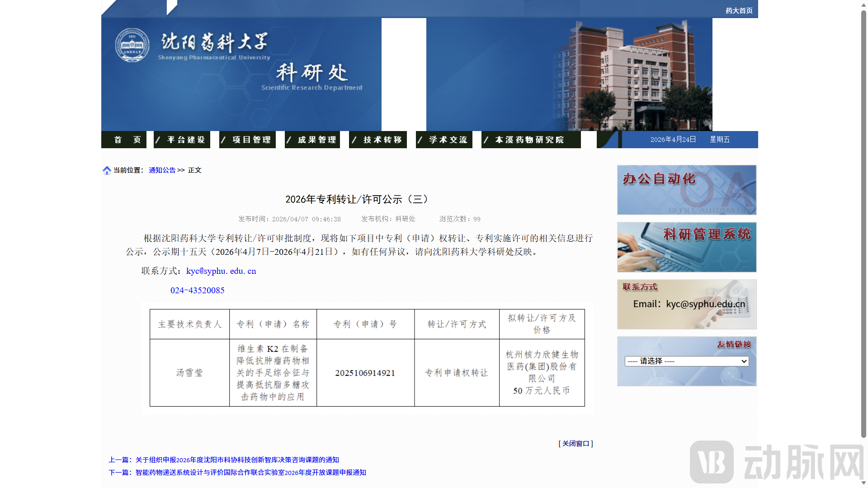Click the 关闭窗口 link
Image resolution: width=868 pixels, height=488 pixels.
pyautogui.click(x=575, y=443)
